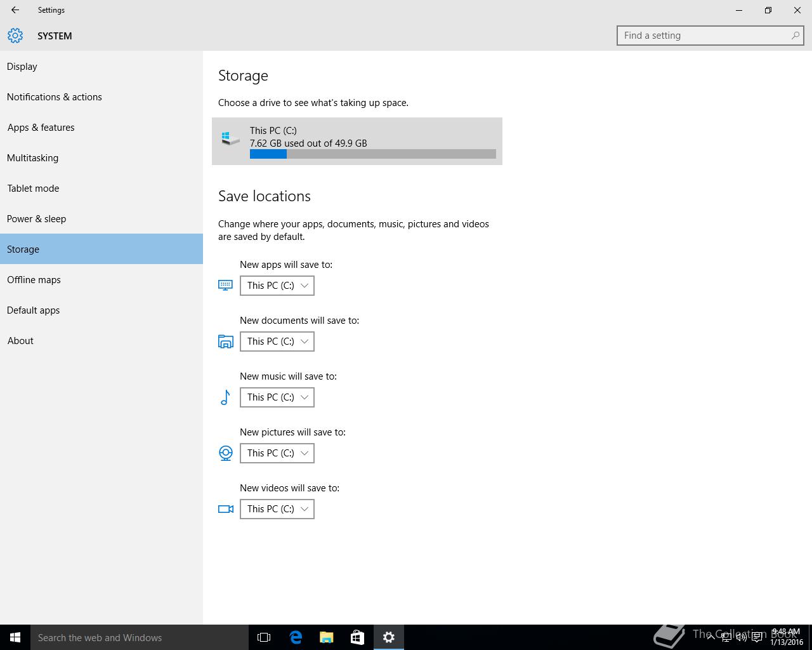Image resolution: width=812 pixels, height=650 pixels.
Task: Restore down the Settings window
Action: point(768,10)
